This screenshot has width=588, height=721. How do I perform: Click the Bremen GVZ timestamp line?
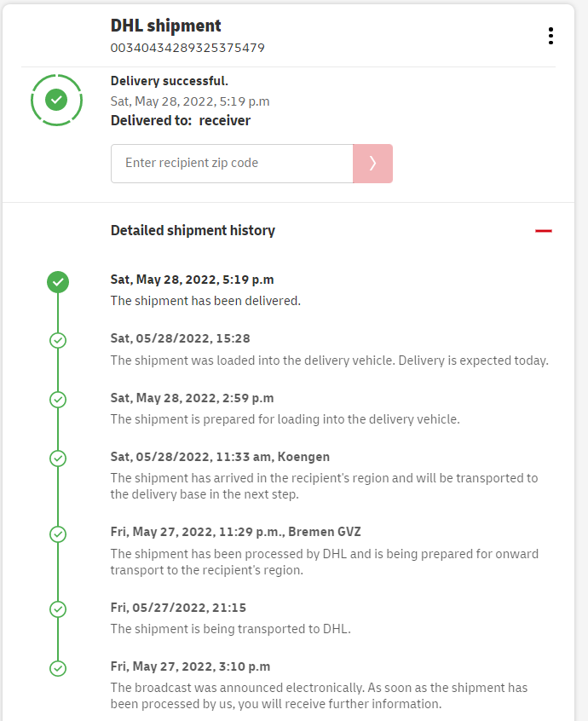[x=235, y=532]
